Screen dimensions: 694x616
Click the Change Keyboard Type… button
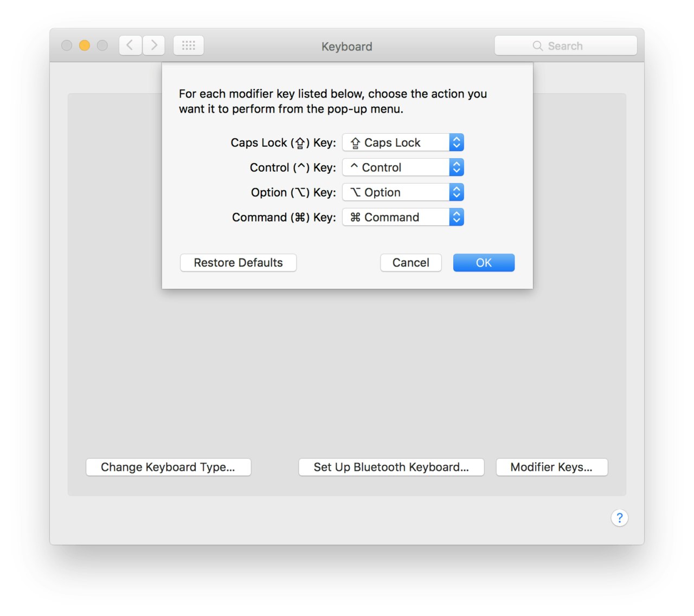(x=168, y=467)
